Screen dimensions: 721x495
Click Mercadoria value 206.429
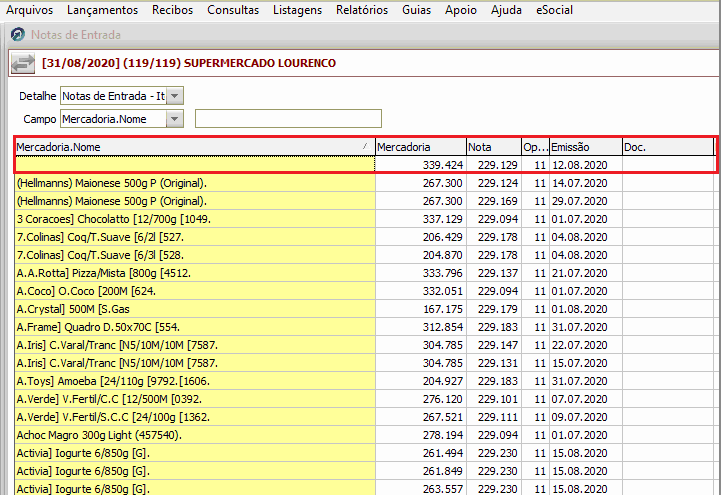coord(443,237)
